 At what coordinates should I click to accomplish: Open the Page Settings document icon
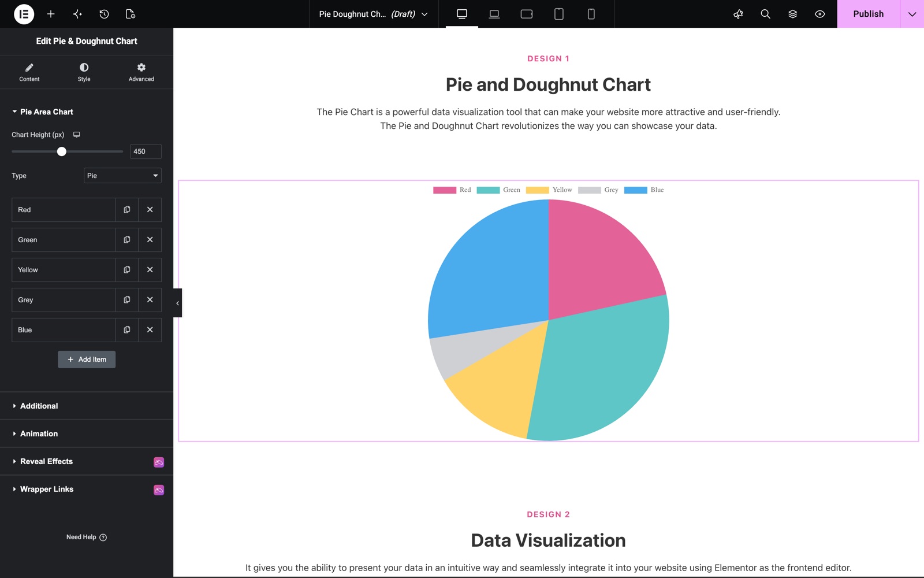point(131,14)
